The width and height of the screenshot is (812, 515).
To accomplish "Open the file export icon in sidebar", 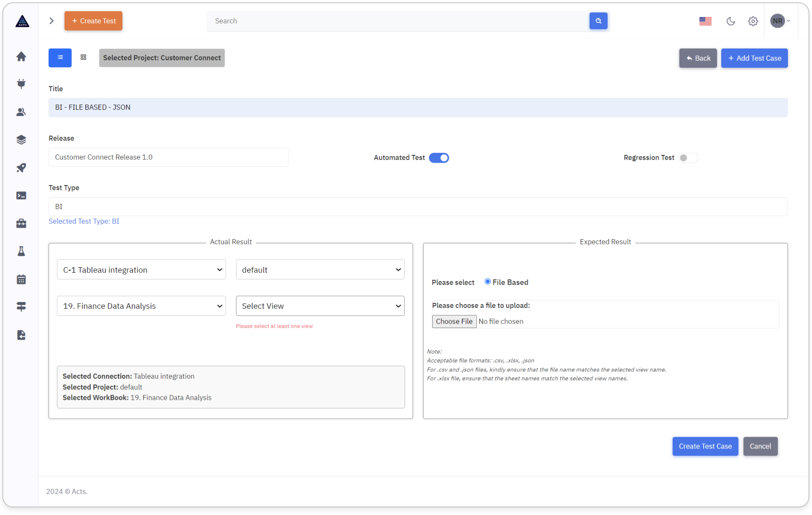I will (21, 335).
